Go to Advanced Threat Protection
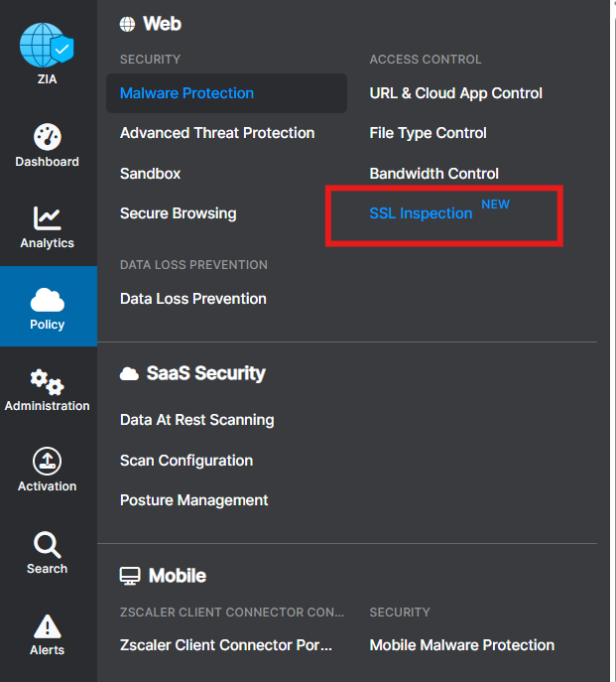 217,133
